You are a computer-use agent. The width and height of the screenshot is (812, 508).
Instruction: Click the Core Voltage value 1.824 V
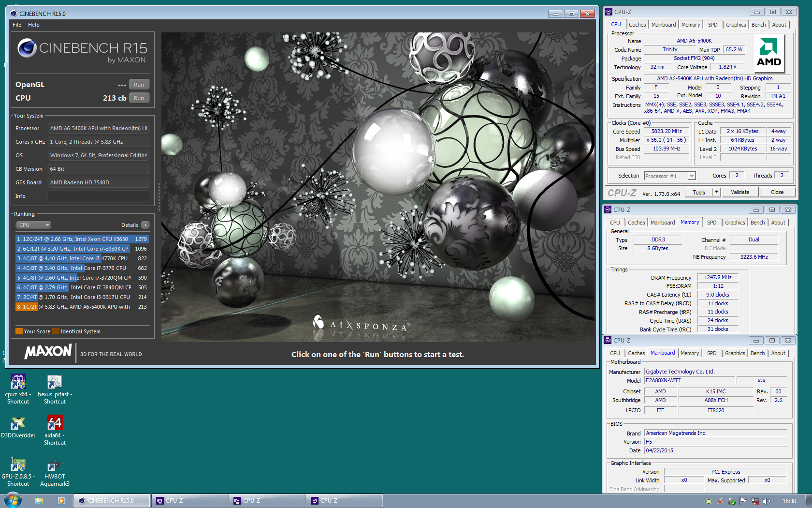(727, 67)
